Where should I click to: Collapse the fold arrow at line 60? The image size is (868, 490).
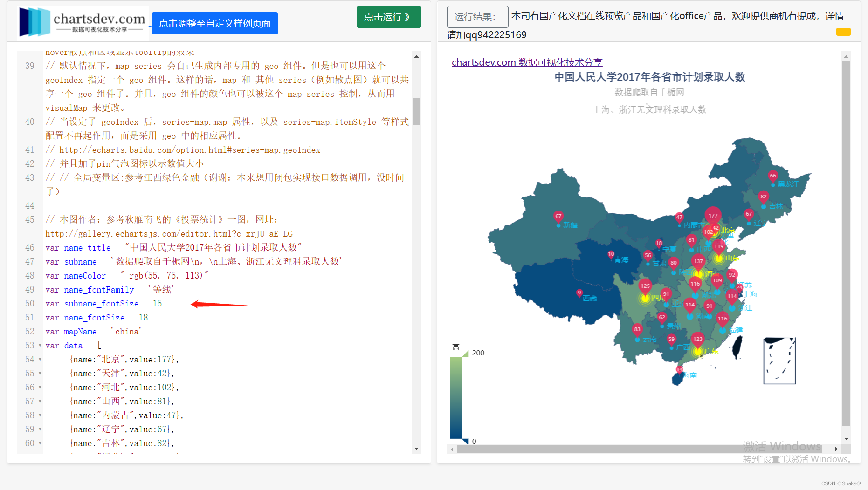[x=40, y=443]
